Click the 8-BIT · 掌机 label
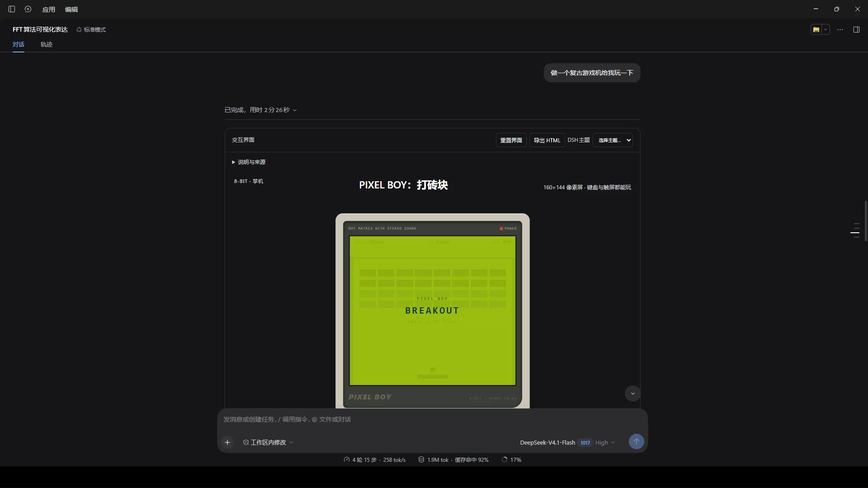 coord(249,181)
